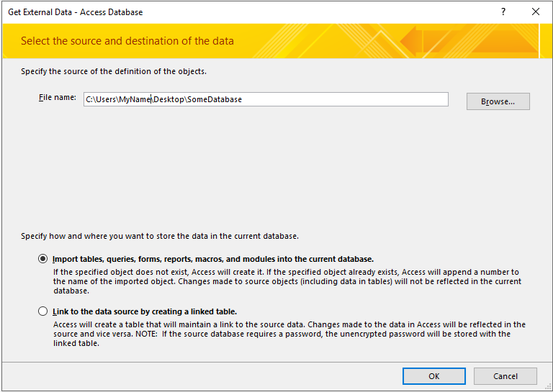Screen dimensions: 553x392
Task: Click the import option description paragraph
Action: coord(287,281)
